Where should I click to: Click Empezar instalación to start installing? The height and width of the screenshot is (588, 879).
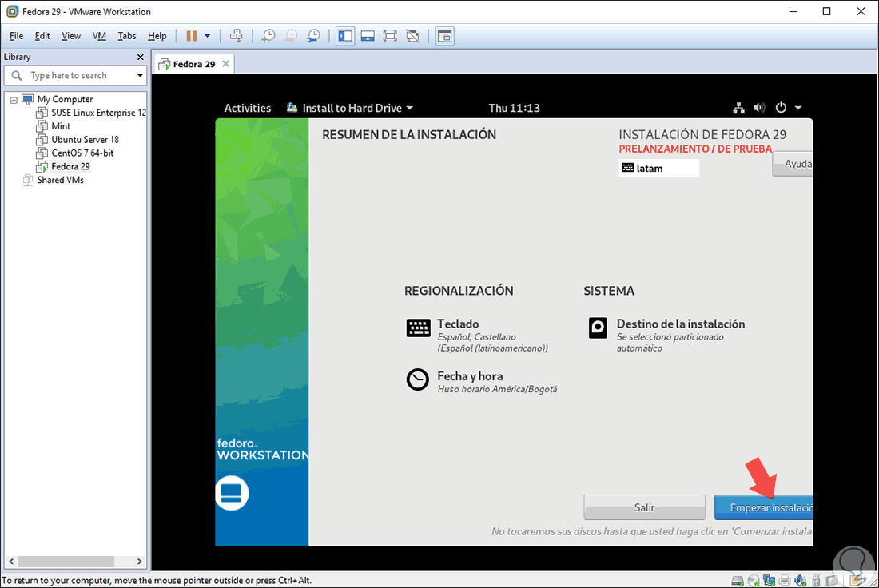pos(765,507)
